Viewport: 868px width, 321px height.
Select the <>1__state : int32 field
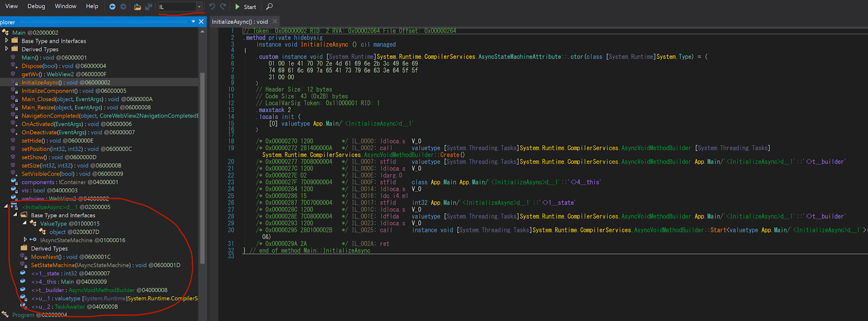(x=71, y=273)
